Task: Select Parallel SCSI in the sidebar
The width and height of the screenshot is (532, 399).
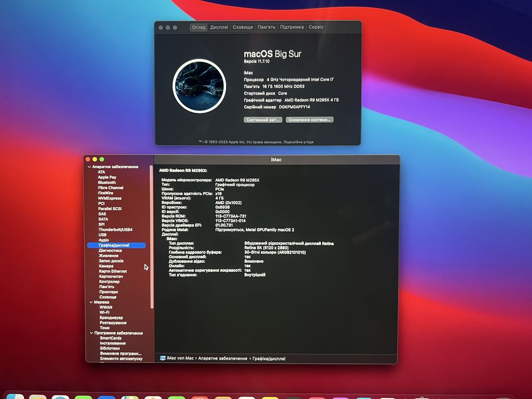Action: point(110,209)
